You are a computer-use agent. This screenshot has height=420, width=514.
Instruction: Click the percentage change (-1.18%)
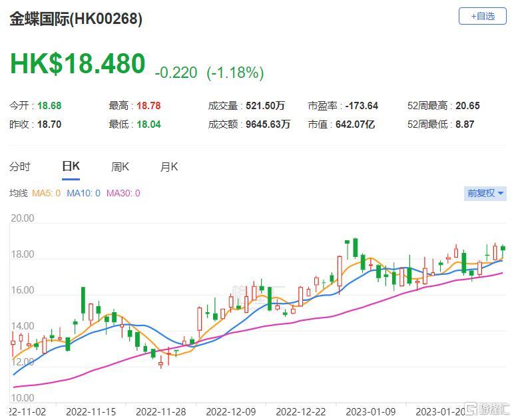pyautogui.click(x=235, y=73)
